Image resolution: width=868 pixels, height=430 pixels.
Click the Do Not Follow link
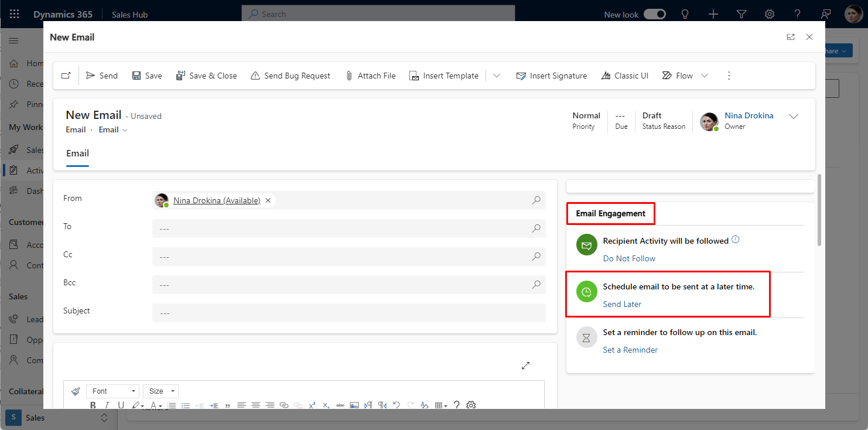click(629, 258)
